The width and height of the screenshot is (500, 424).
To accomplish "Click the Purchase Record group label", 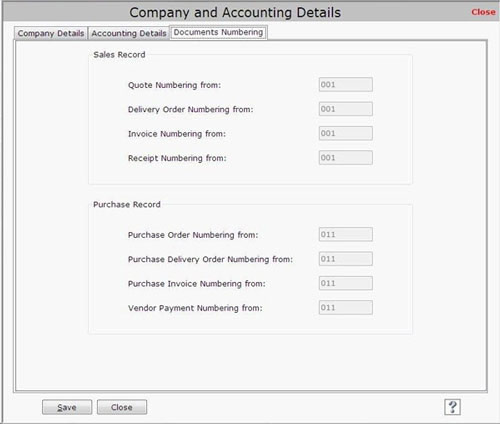I will click(127, 204).
